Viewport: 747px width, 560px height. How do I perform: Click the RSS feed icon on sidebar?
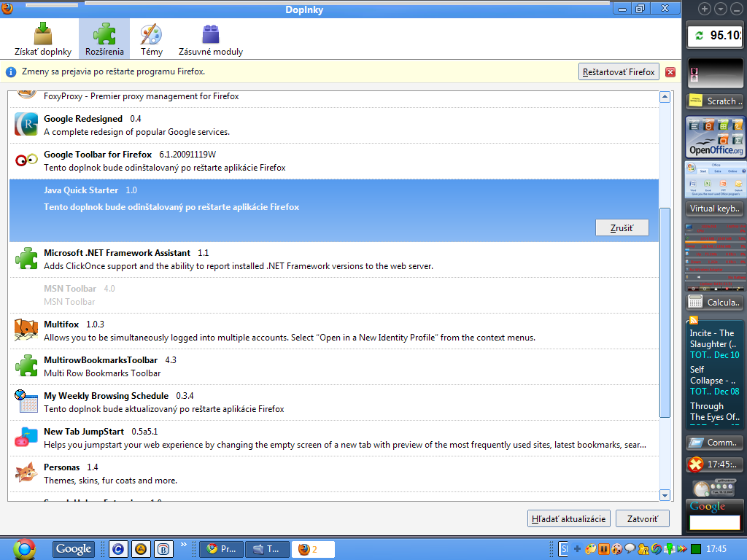tap(694, 320)
